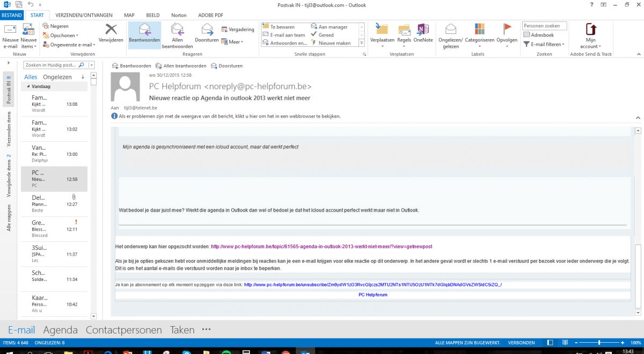Click Allen beantwoorden in the reading pane
The image size is (644, 354).
pos(181,66)
